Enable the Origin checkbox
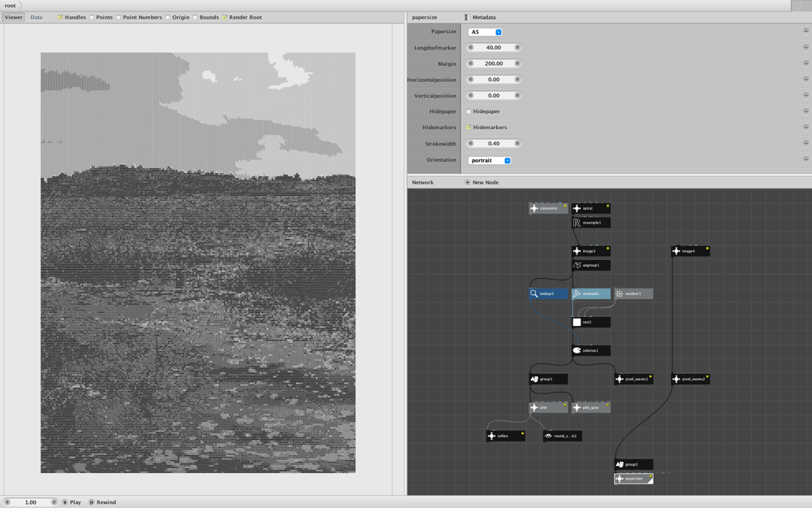Viewport: 812px width, 508px height. (168, 17)
